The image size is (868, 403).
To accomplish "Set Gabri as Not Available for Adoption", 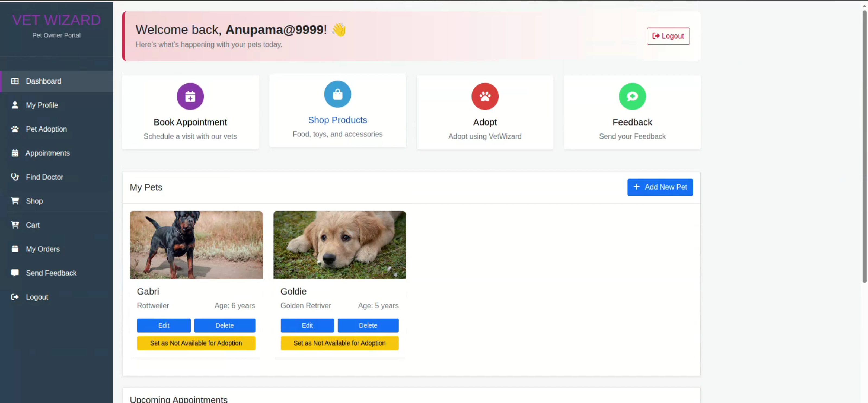I will click(196, 343).
